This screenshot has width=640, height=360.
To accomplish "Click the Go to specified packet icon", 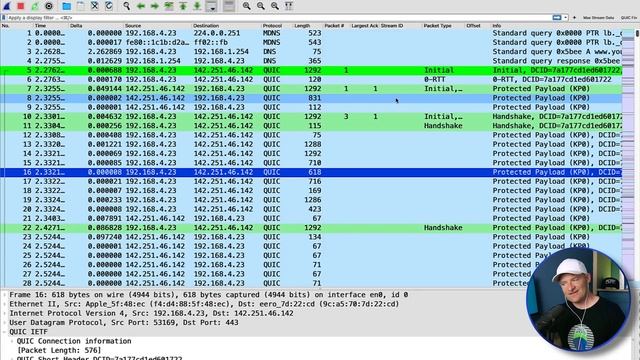I will coord(169,6).
